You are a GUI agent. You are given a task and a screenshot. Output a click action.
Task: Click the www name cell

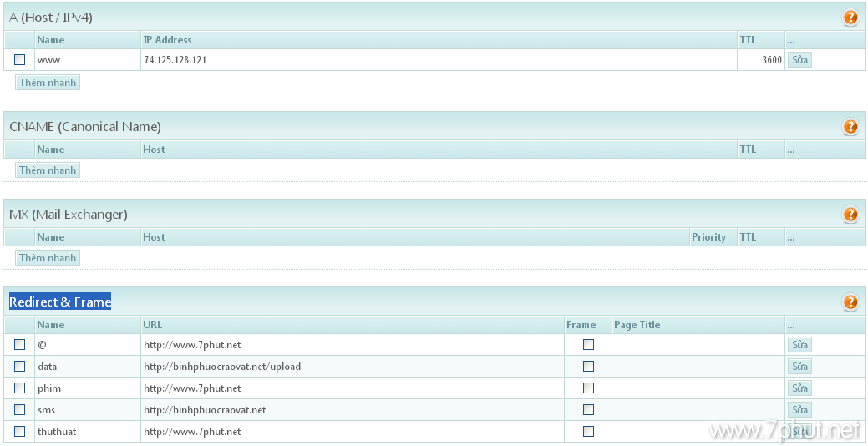click(x=88, y=60)
